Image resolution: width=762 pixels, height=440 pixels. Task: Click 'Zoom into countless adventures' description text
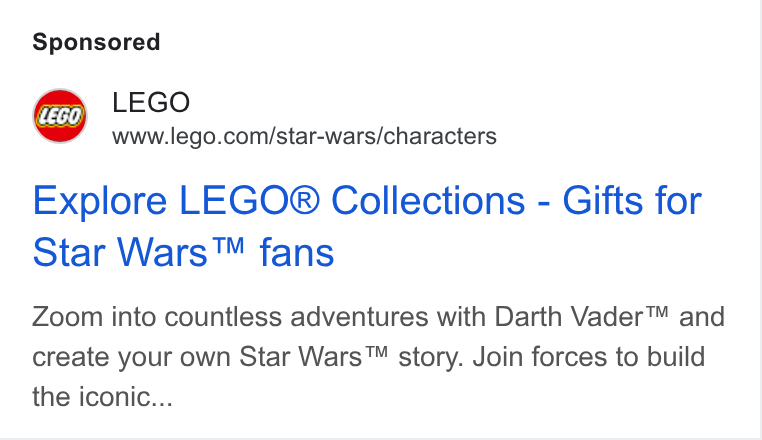230,317
